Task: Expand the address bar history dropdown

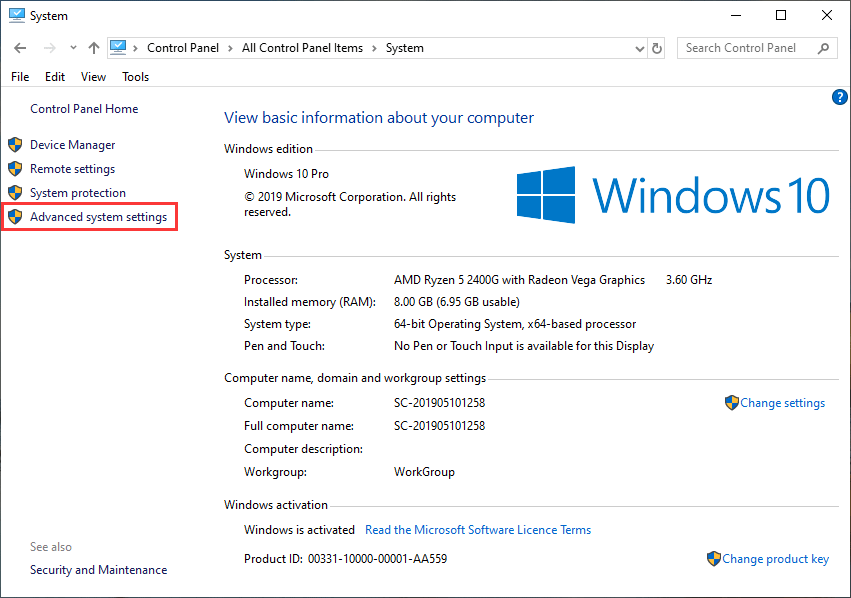Action: (x=641, y=48)
